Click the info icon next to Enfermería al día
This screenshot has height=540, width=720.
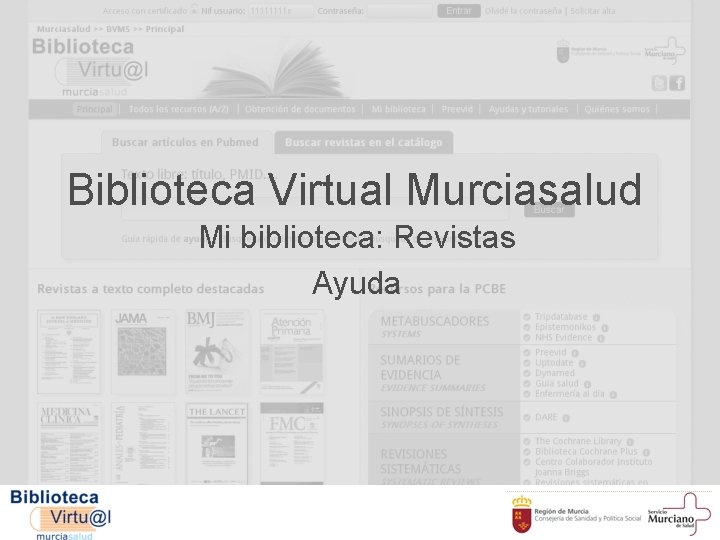click(x=613, y=394)
